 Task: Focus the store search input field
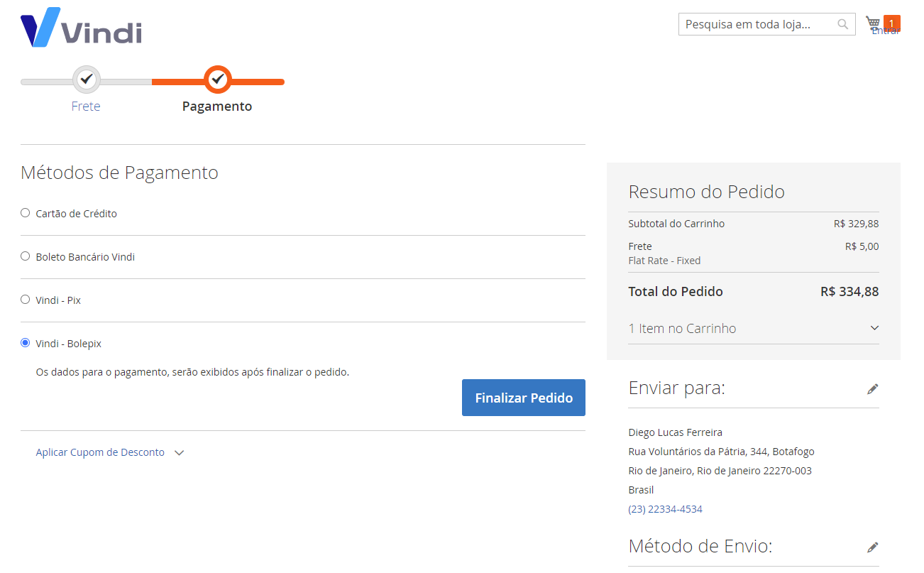pos(757,24)
